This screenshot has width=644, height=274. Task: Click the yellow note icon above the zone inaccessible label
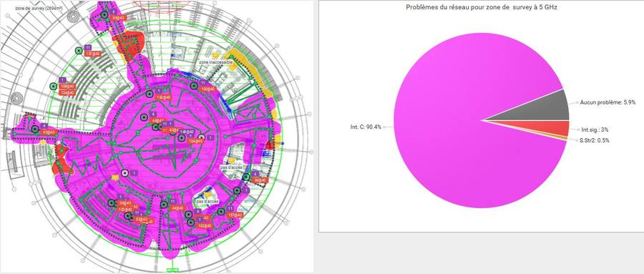click(x=215, y=54)
